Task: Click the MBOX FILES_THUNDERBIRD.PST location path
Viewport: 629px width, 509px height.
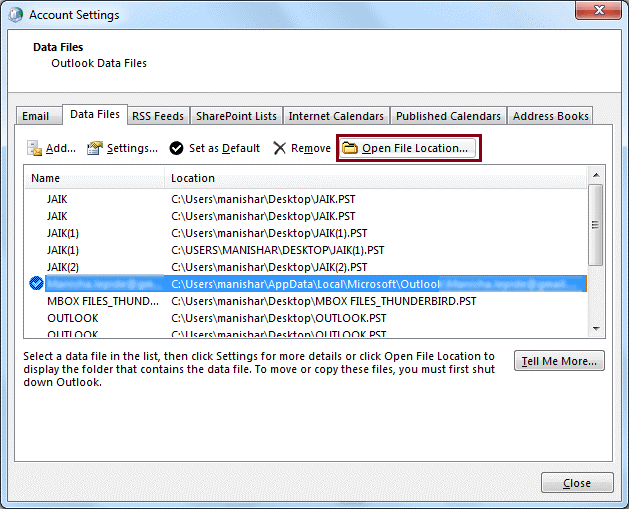Action: (x=323, y=301)
